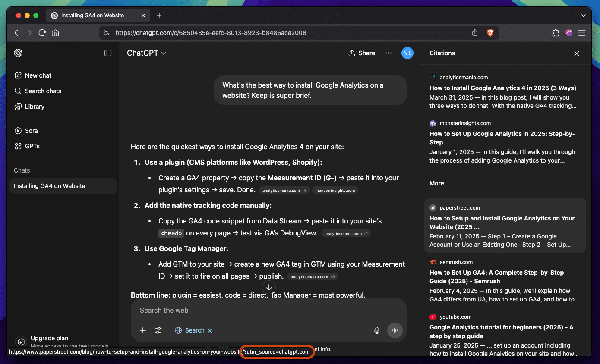Click the analyticsmania.com +6 chip under plugin step
This screenshot has height=364, width=600.
point(284,190)
